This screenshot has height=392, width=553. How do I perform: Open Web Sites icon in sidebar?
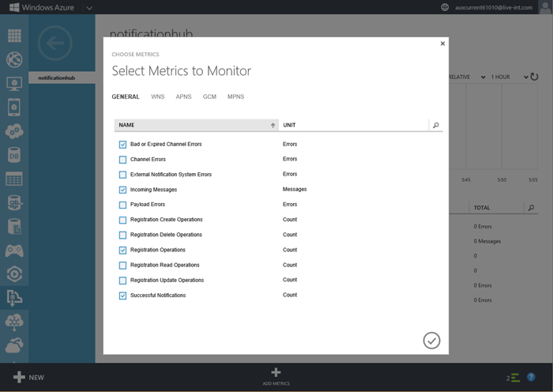click(x=14, y=59)
